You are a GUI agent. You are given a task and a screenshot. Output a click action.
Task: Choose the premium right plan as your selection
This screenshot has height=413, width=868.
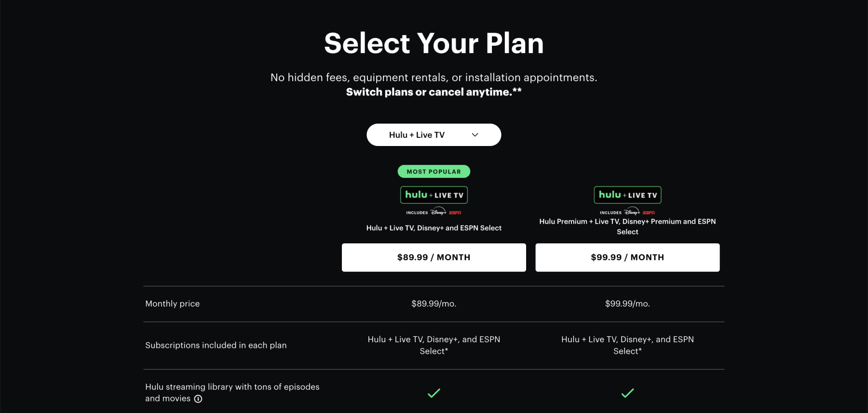627,257
